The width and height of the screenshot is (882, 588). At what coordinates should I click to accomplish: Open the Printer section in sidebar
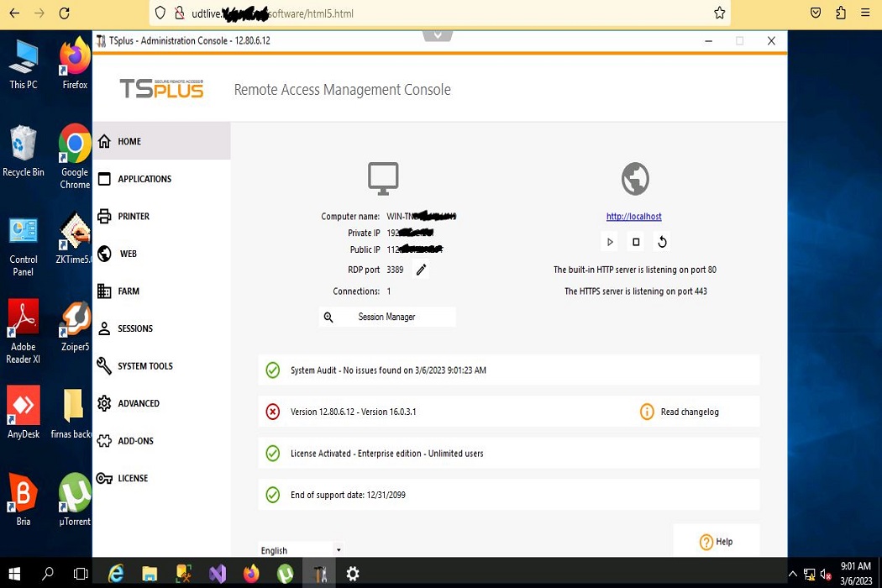(134, 217)
